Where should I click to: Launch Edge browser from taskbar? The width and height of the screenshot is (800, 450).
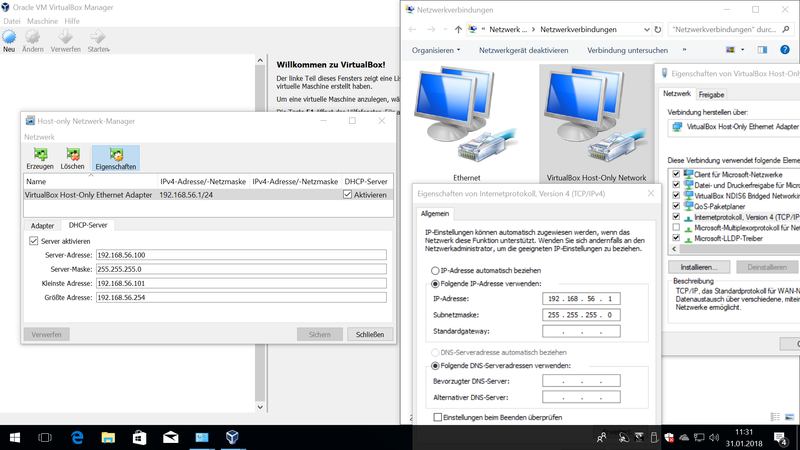click(x=77, y=438)
